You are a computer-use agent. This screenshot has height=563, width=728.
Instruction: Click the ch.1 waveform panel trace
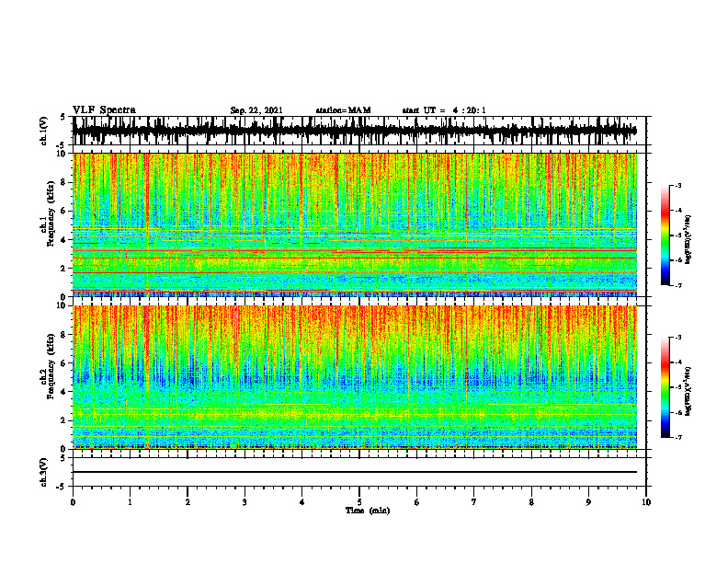click(x=355, y=131)
